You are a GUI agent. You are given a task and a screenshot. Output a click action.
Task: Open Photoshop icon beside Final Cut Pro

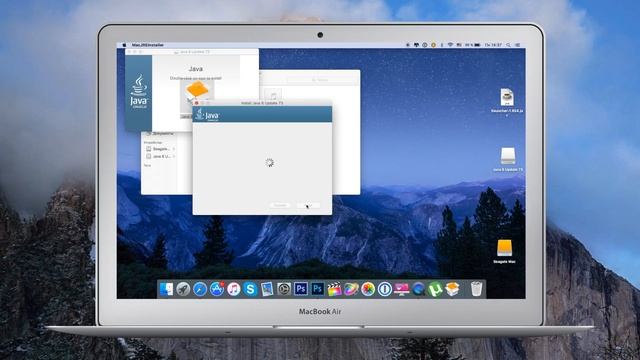317,289
